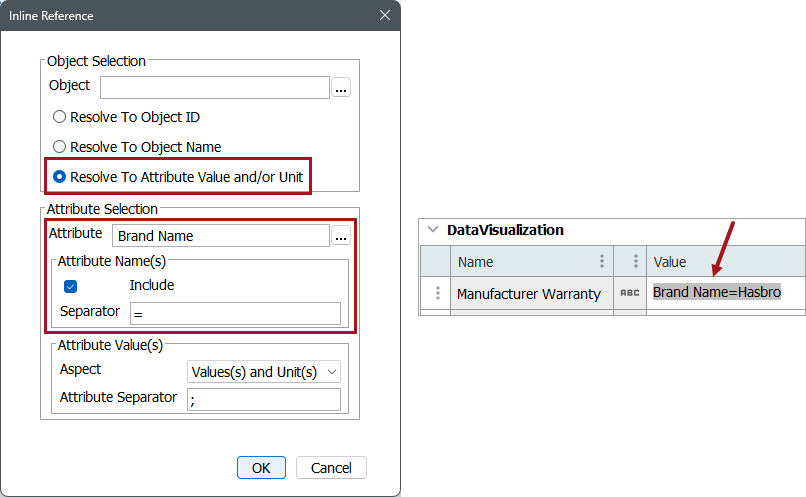Open the Name column options menu
This screenshot has width=806, height=497.
(601, 261)
